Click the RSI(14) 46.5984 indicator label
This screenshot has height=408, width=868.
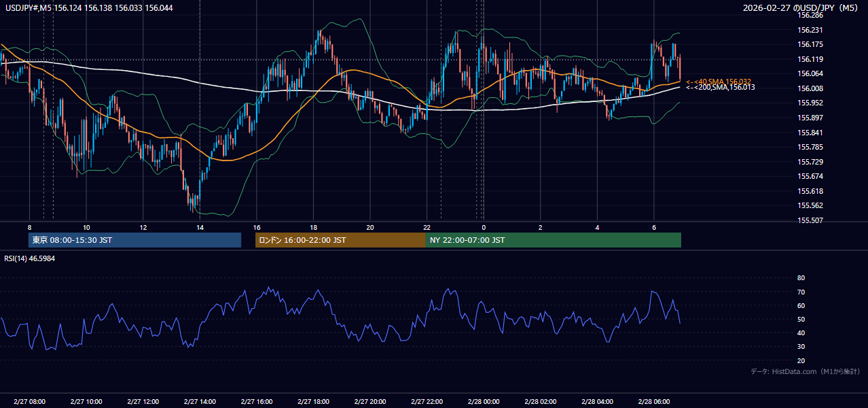[30, 258]
